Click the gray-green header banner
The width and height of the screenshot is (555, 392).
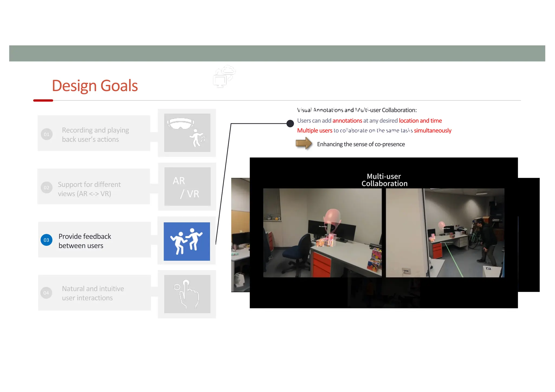click(277, 53)
